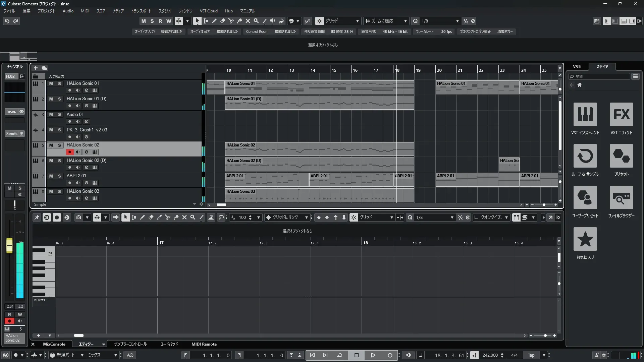Open File Browser media tile
644x362 pixels.
click(x=621, y=198)
